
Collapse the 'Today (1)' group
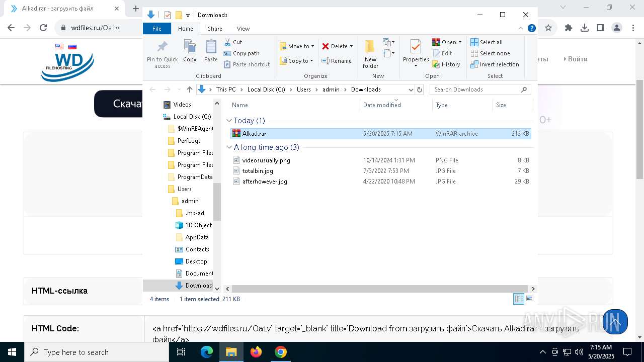[229, 121]
